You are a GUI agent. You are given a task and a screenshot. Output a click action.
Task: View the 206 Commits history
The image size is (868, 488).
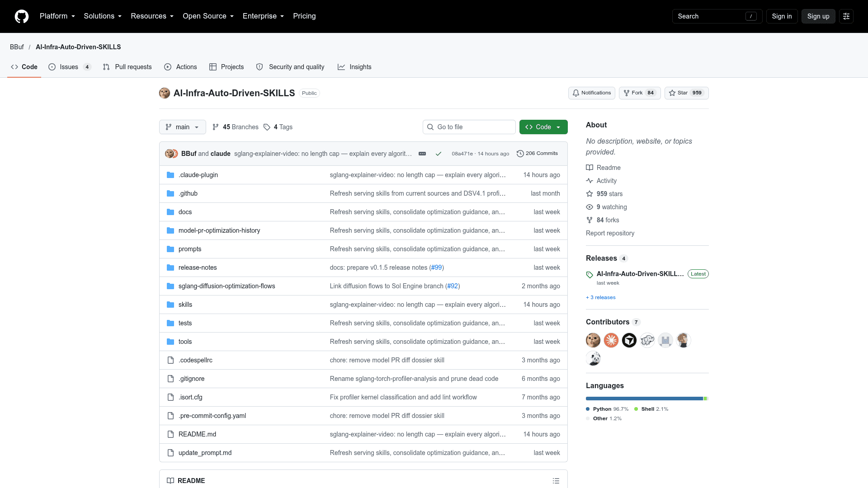point(537,154)
